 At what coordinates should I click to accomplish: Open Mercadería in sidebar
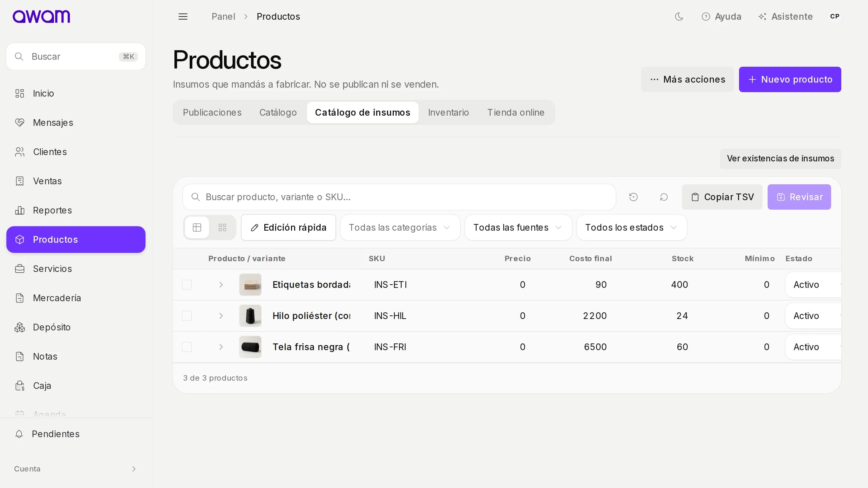click(x=76, y=298)
